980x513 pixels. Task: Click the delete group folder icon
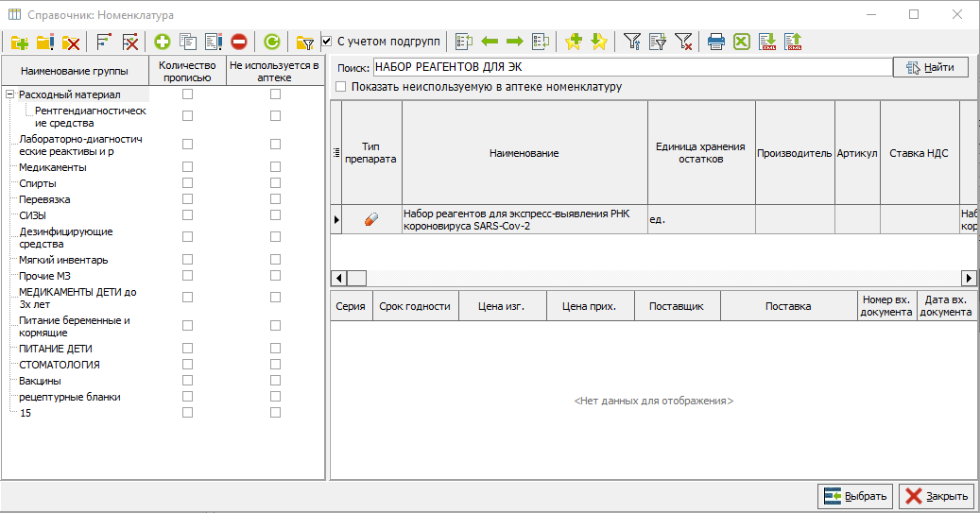tap(70, 42)
